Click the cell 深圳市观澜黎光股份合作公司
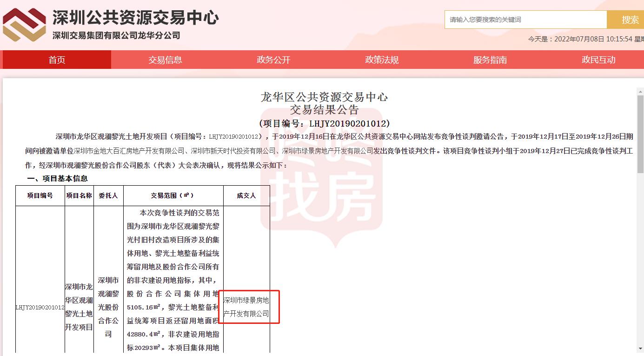 108,307
